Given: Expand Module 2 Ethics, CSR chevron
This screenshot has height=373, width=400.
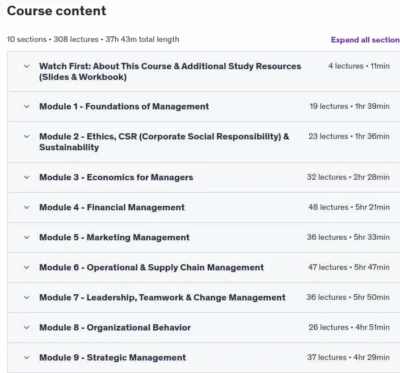Looking at the screenshot, I should [x=27, y=137].
